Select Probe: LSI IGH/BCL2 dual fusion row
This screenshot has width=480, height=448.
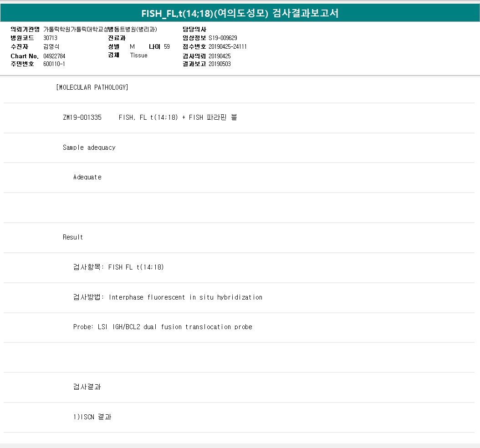[239, 327]
